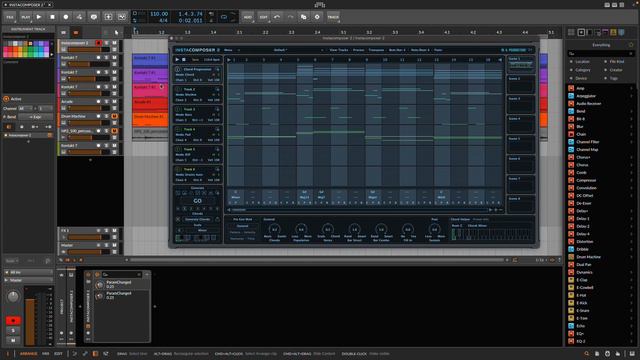The height and width of the screenshot is (360, 640).
Task: Select the orange Drum Machine clip
Action: [x=150, y=119]
